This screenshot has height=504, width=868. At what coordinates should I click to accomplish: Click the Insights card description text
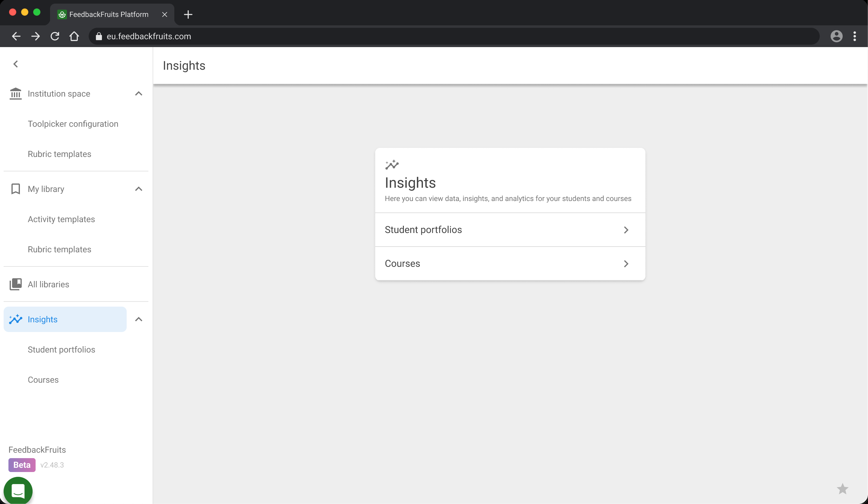tap(508, 199)
